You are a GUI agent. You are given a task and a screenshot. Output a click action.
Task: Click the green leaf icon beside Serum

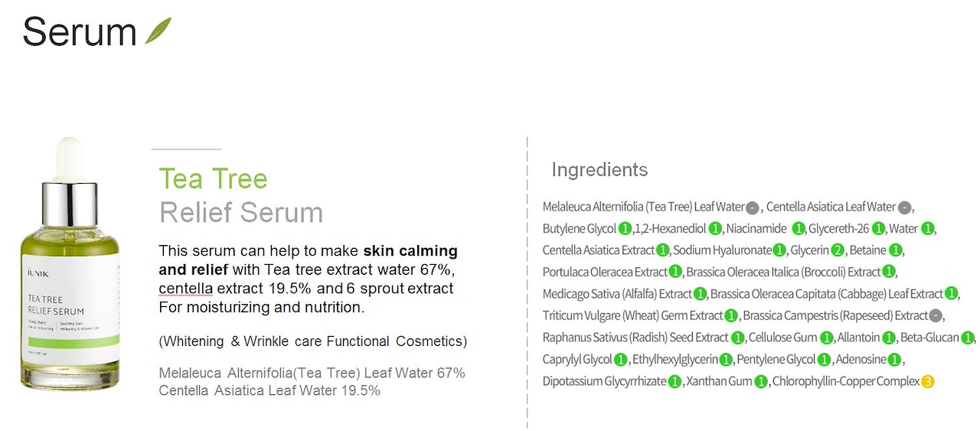point(158,31)
